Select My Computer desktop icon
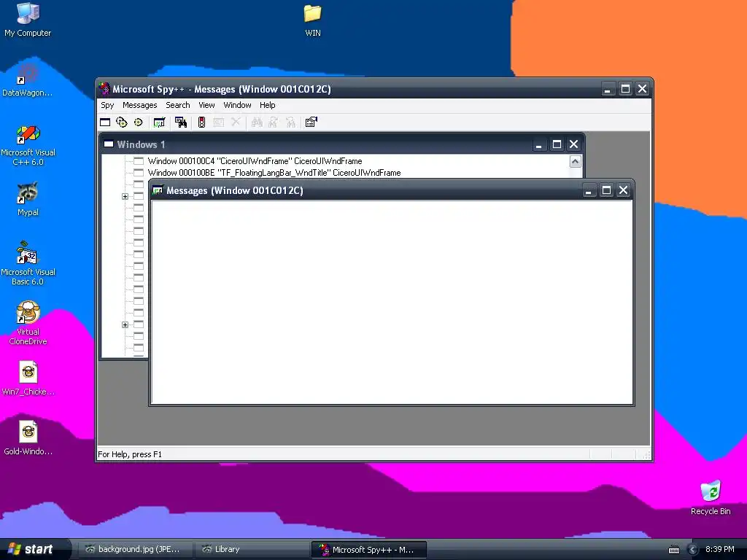Image resolution: width=747 pixels, height=560 pixels. pyautogui.click(x=28, y=20)
